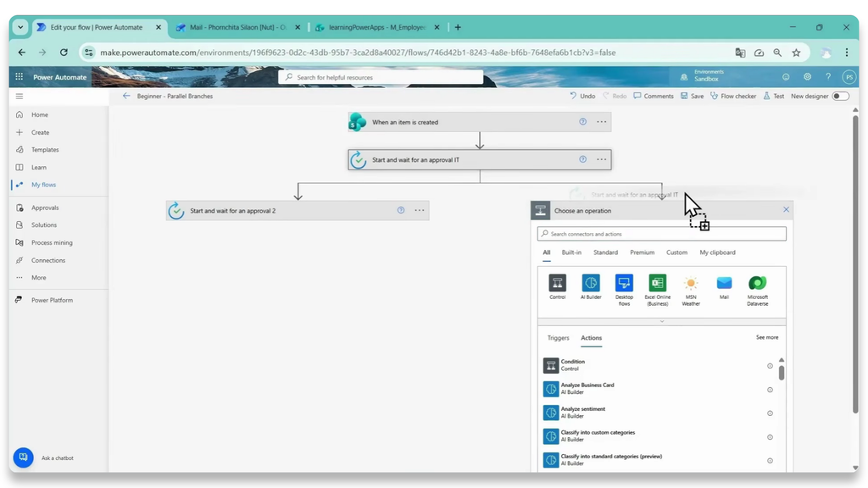
Task: Open the menu on approval 2 step
Action: click(420, 210)
